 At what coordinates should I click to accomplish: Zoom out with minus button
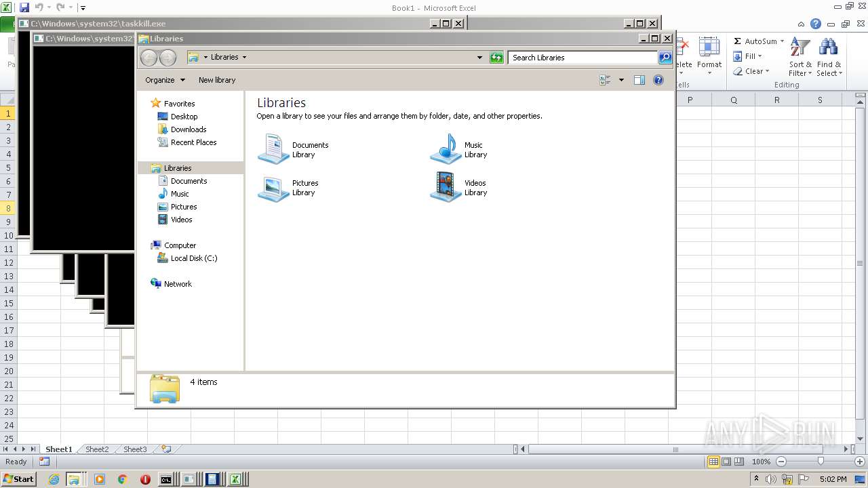781,462
